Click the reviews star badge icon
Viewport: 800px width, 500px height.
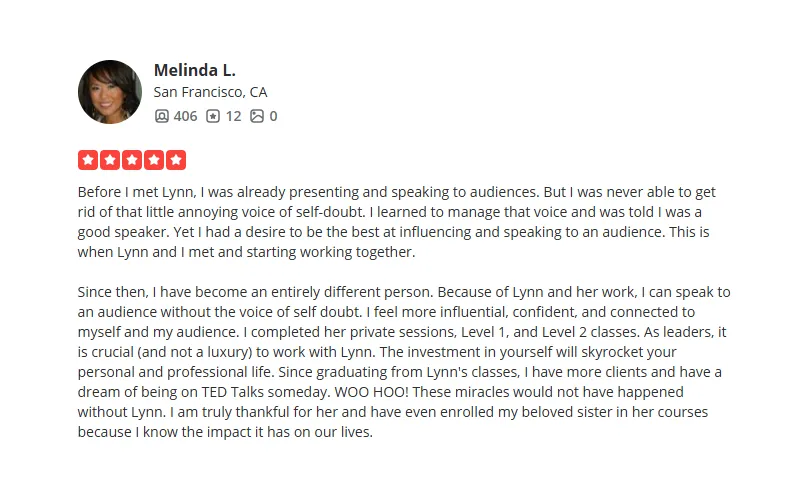tap(213, 116)
